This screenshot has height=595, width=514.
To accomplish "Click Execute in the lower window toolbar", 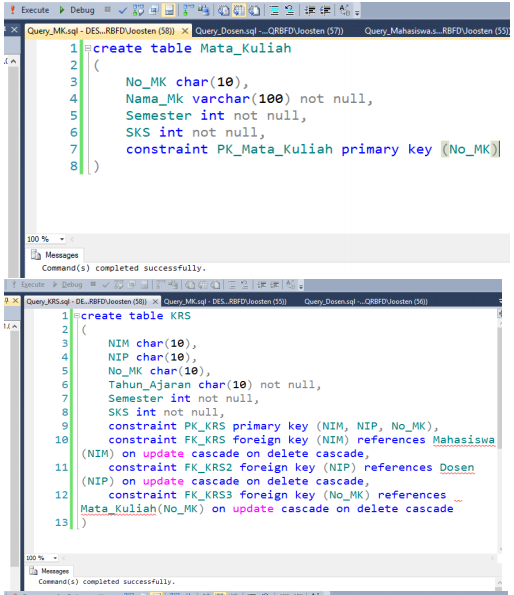I will [x=28, y=285].
